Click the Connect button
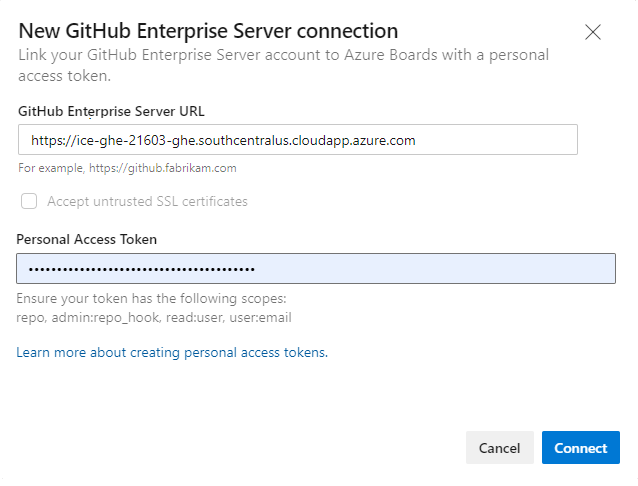The image size is (638, 486). click(x=581, y=448)
